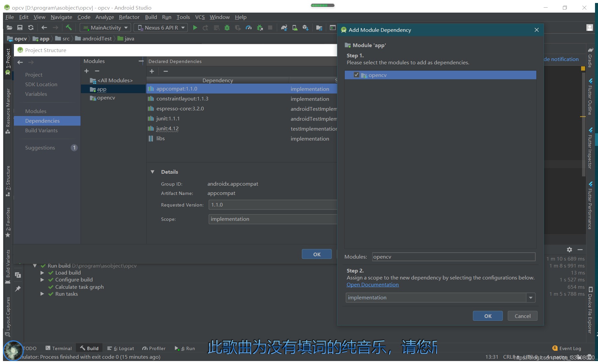Open Device File Explorer side panel
598x364 pixels.
coord(590,311)
